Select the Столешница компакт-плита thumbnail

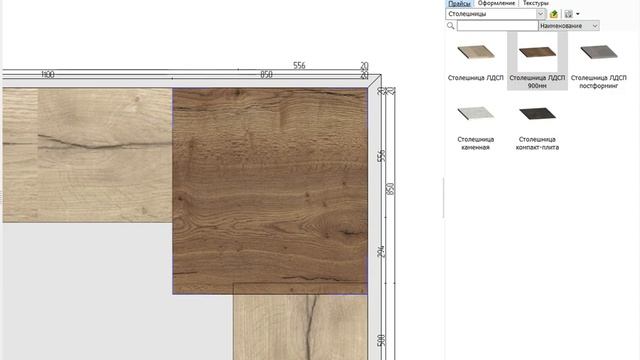point(537,113)
